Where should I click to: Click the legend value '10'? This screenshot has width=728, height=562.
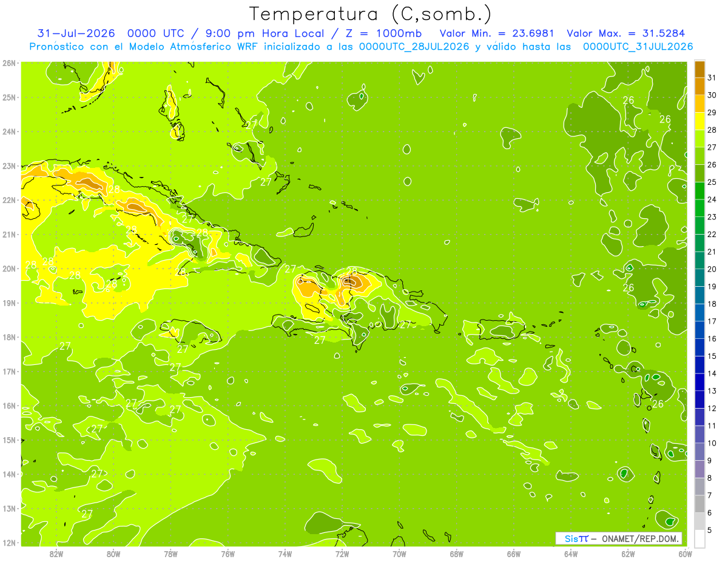click(x=712, y=443)
